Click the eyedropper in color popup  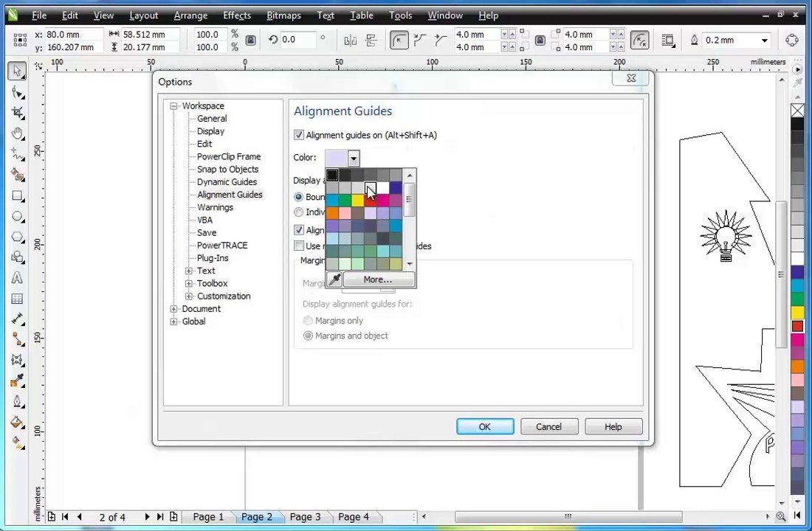pos(334,280)
